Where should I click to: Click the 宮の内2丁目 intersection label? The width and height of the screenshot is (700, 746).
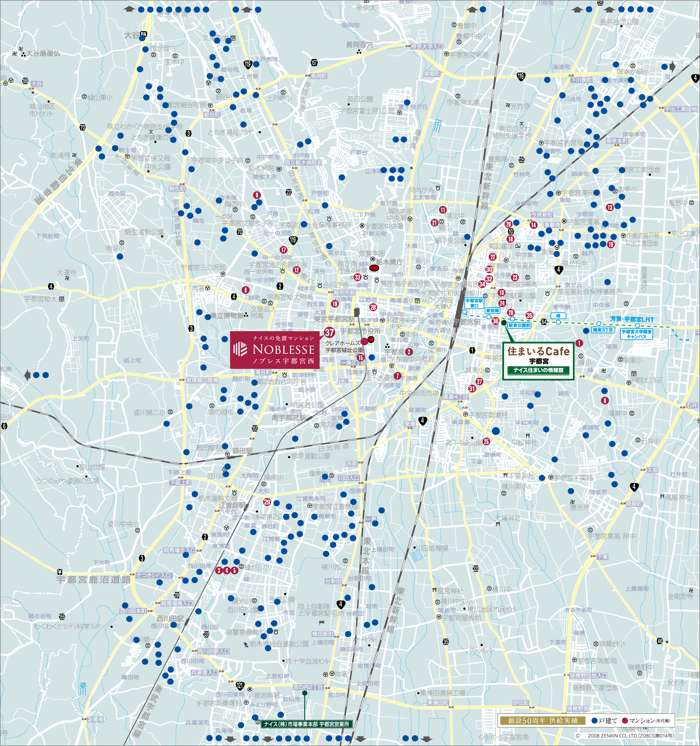click(308, 687)
